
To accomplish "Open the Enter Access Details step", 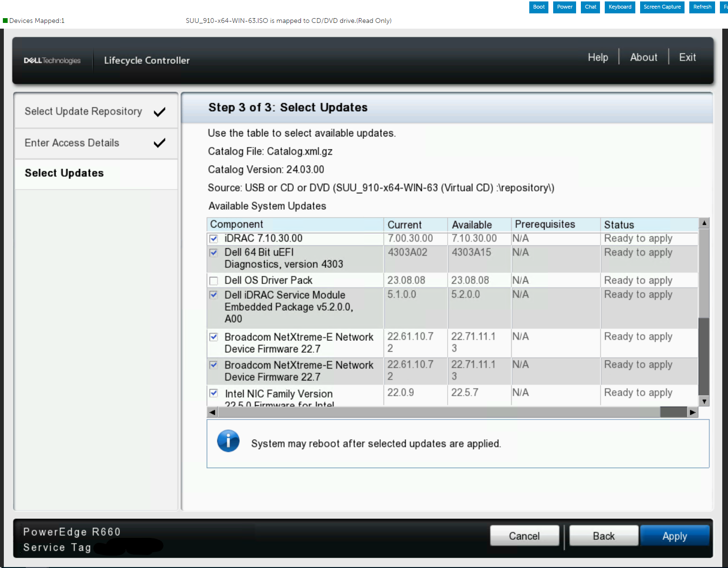I will 72,143.
